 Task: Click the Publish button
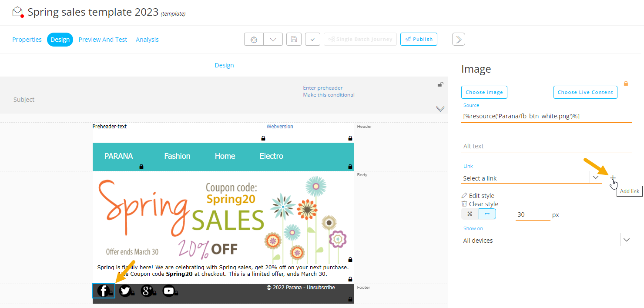coord(419,39)
